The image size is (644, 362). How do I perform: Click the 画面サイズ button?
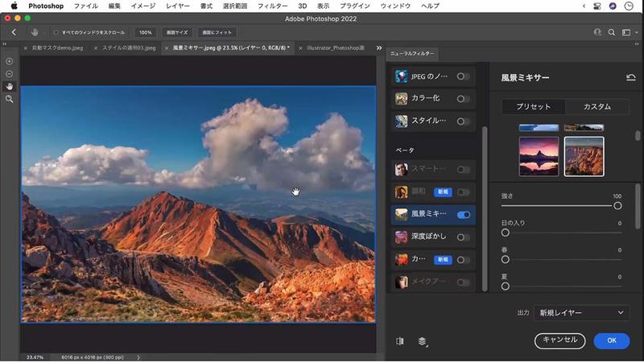[x=177, y=32]
